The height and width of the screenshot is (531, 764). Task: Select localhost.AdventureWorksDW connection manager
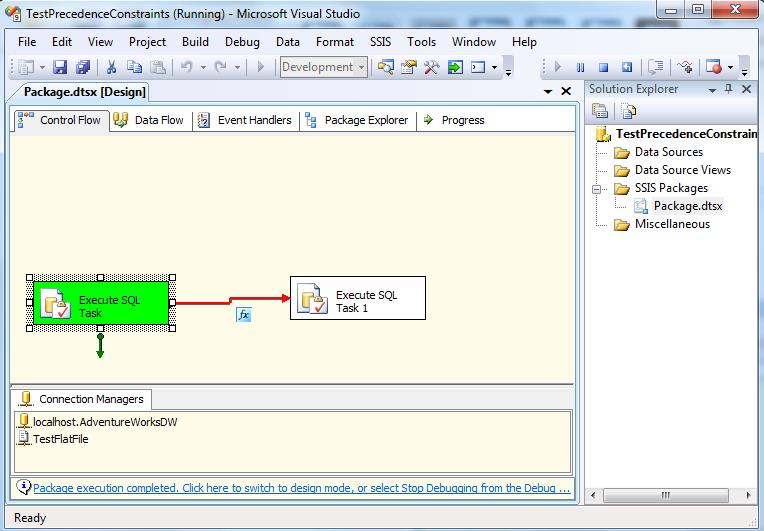pyautogui.click(x=104, y=422)
